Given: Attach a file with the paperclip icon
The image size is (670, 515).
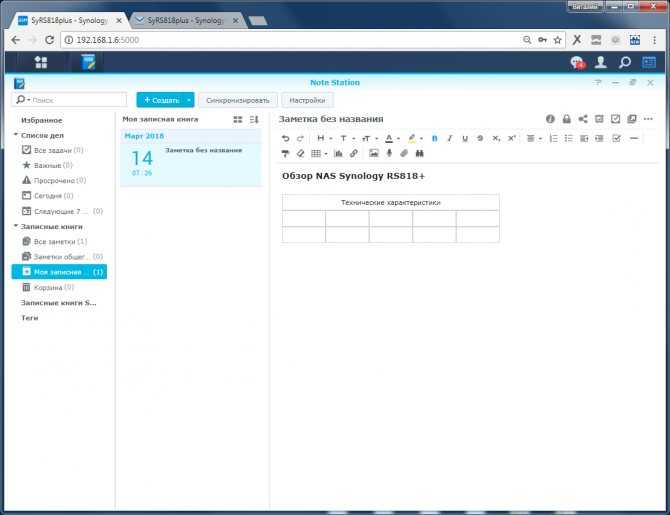Looking at the screenshot, I should (404, 153).
